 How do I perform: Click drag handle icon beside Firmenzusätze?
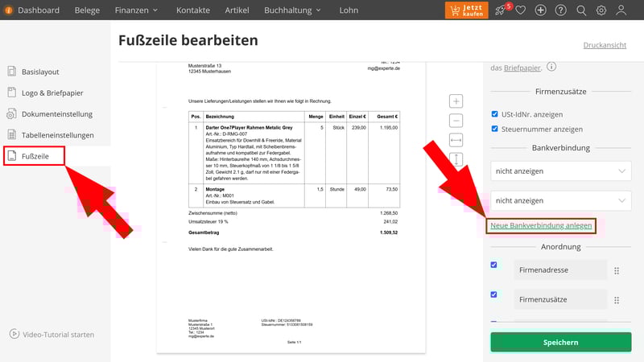pyautogui.click(x=617, y=300)
